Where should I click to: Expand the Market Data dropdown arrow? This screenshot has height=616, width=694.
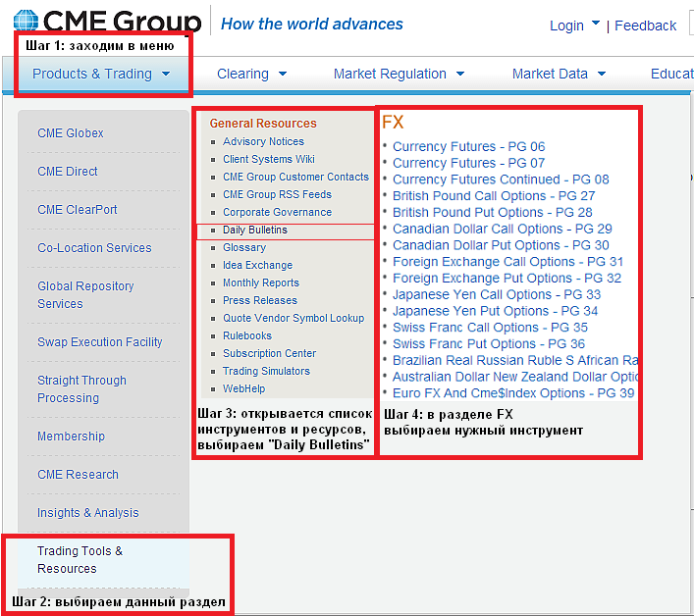coord(602,74)
